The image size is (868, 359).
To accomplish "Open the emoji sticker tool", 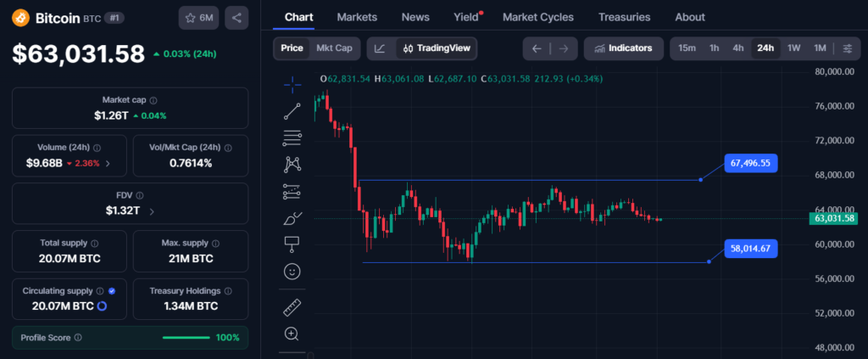I will click(x=292, y=271).
